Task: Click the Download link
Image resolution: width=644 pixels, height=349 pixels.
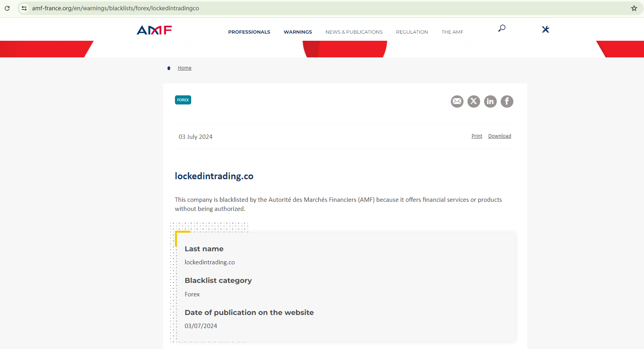Action: tap(500, 136)
